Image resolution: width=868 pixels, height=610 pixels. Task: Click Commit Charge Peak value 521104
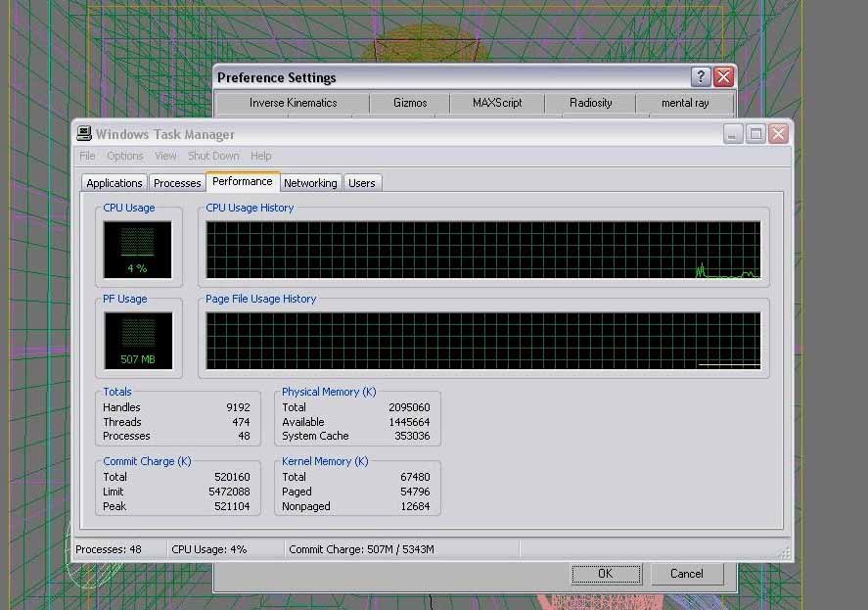(232, 506)
